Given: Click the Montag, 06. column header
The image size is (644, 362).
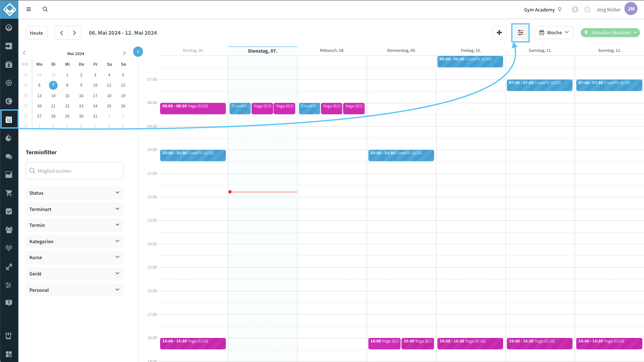Looking at the screenshot, I should click(x=193, y=51).
